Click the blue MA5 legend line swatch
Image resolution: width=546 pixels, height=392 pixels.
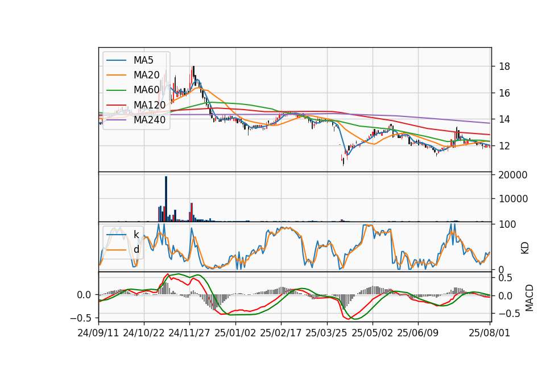116,60
